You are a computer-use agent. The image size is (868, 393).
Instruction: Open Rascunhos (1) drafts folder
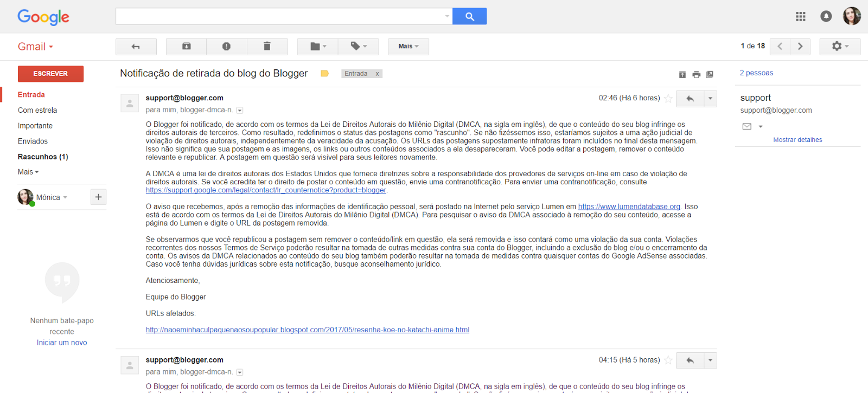tap(43, 157)
